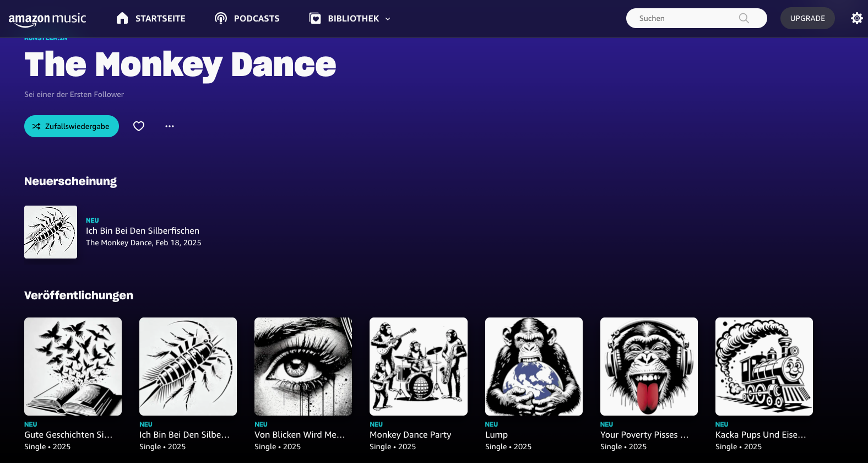Click the Bibliothek library icon
Viewport: 868px width, 463px height.
[x=315, y=18]
